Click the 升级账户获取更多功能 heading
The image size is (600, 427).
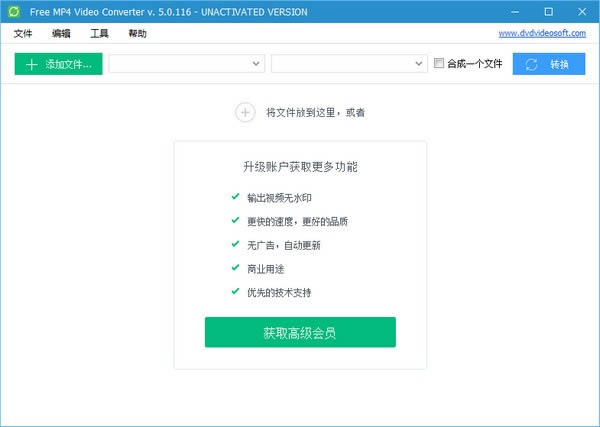click(x=300, y=167)
